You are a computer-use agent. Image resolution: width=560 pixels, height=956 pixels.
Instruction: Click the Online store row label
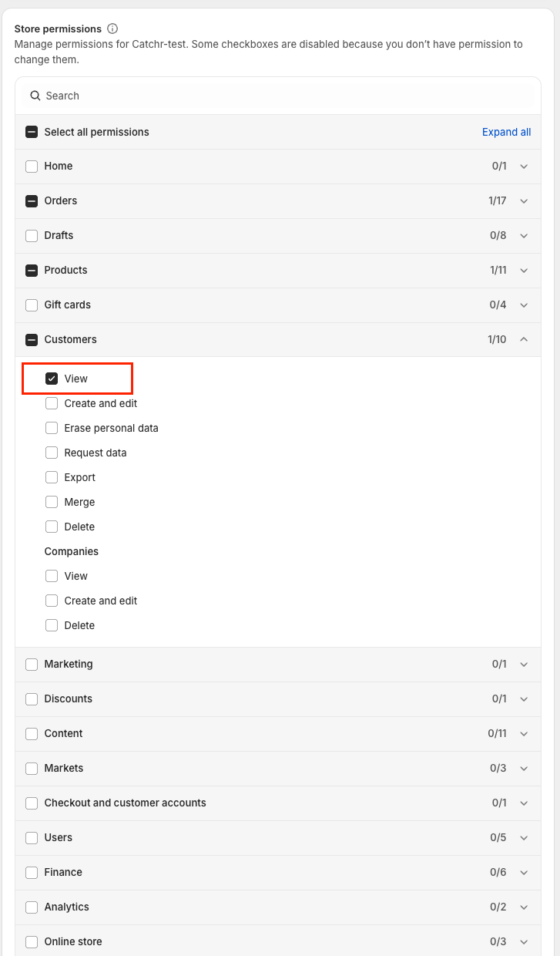[73, 941]
